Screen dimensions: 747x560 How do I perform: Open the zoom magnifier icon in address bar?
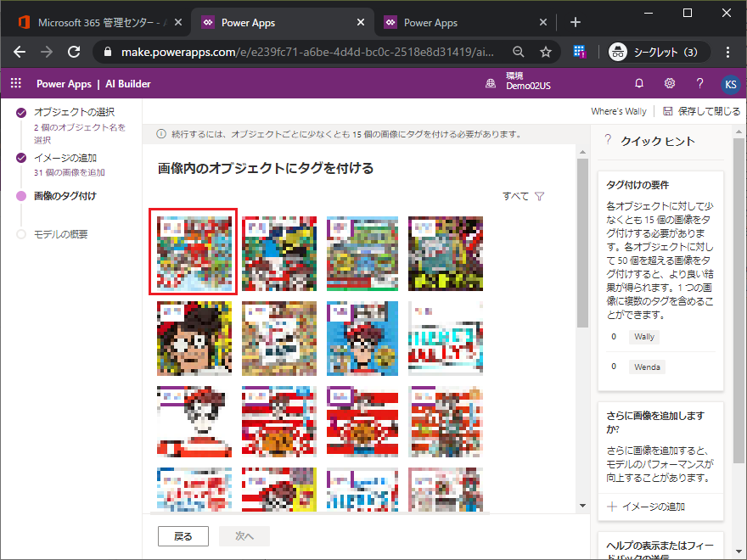point(519,52)
